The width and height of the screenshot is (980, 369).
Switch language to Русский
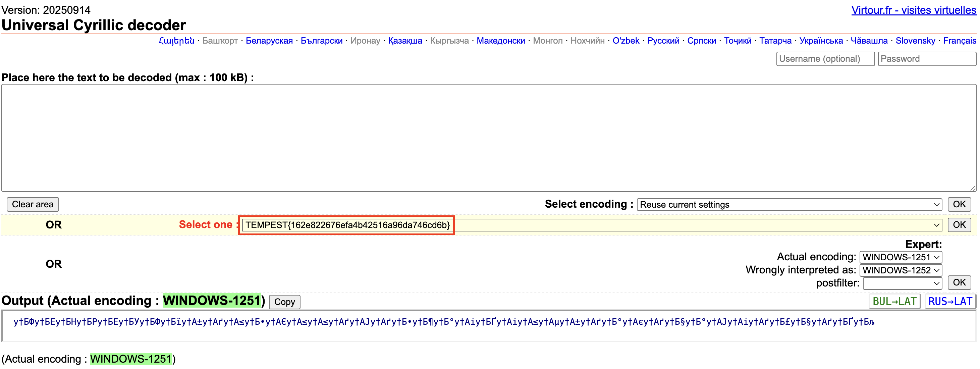tap(663, 41)
